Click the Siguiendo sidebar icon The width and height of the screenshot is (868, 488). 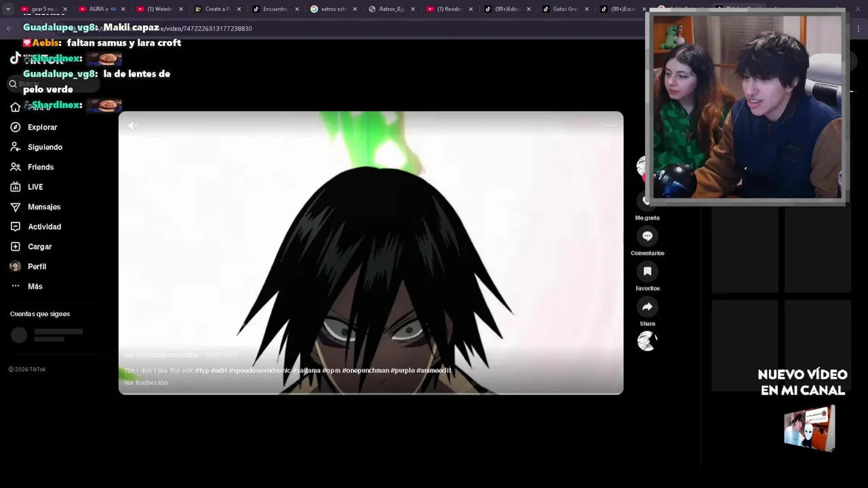pos(15,147)
